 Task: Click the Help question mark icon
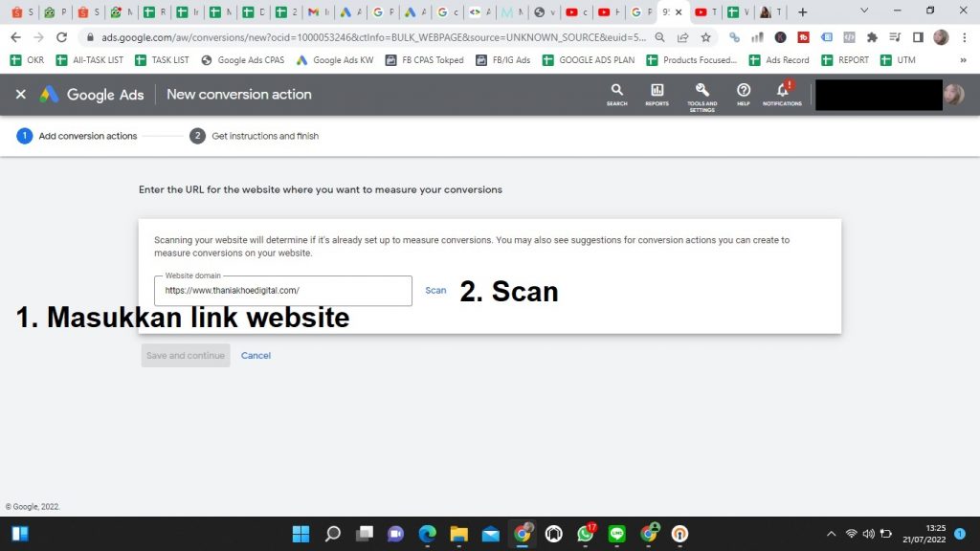click(x=744, y=92)
